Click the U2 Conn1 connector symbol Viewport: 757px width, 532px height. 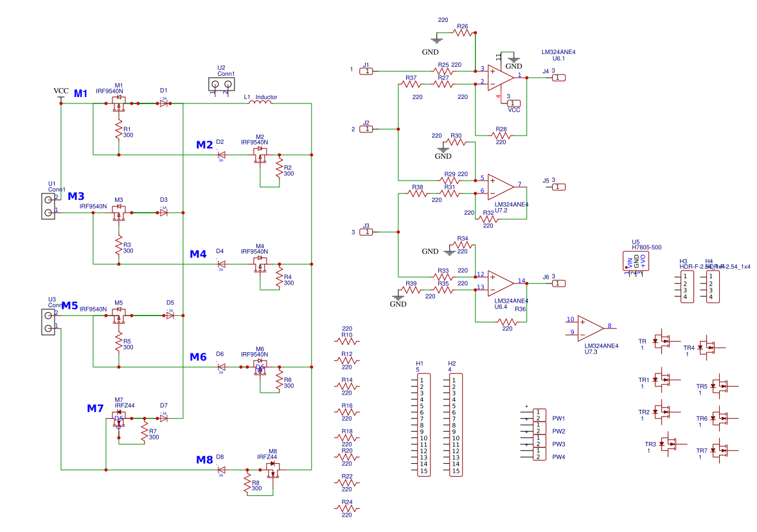click(x=221, y=84)
